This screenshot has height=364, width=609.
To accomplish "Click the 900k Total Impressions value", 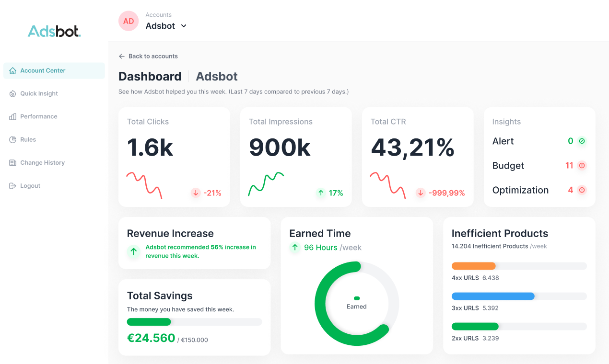I will pyautogui.click(x=280, y=148).
